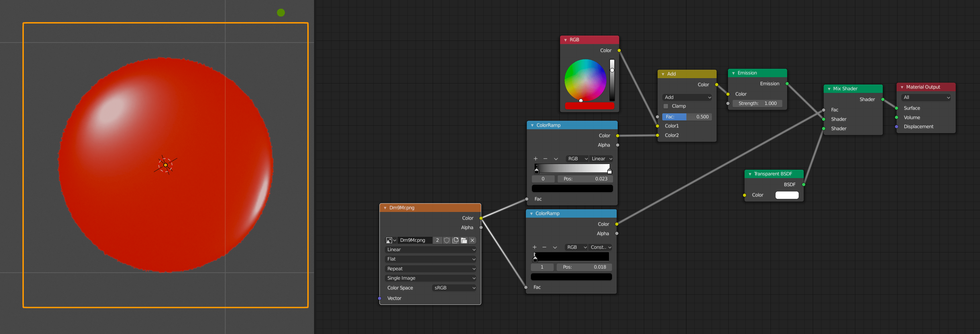Add a color stop in the lower ColorRamp
This screenshot has width=980, height=334.
(x=535, y=247)
